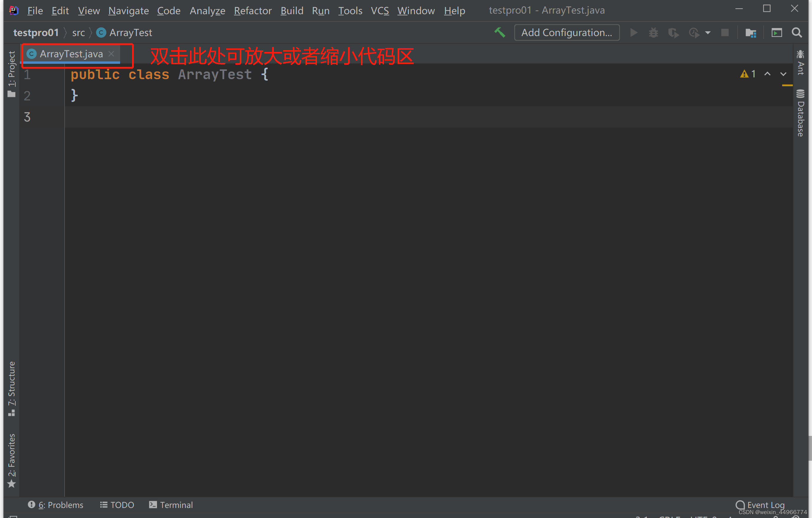This screenshot has height=518, width=812.
Task: Click the Run play icon
Action: (x=633, y=32)
